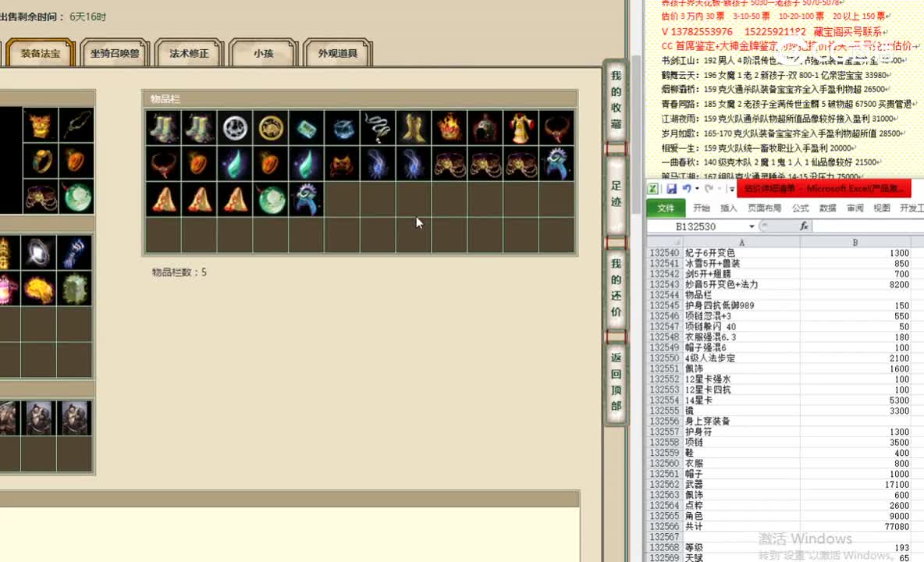Click the Excel application icon
The image size is (924, 562).
[653, 189]
